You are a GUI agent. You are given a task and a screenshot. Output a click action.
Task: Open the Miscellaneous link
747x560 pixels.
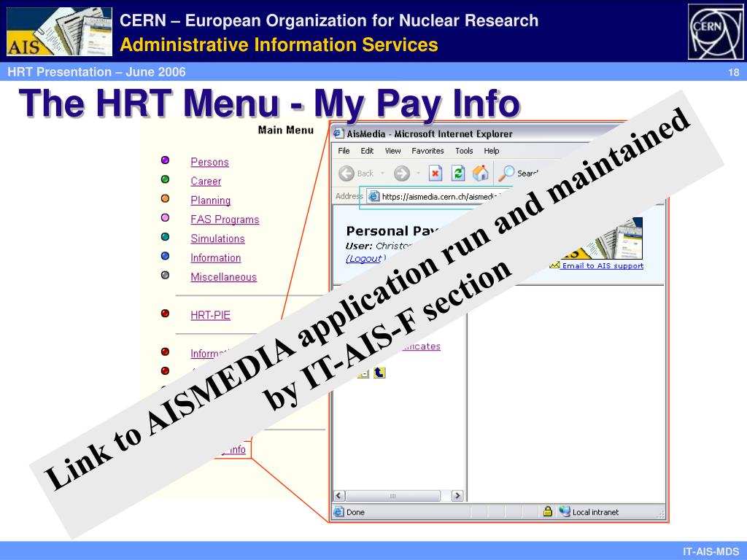coord(223,276)
